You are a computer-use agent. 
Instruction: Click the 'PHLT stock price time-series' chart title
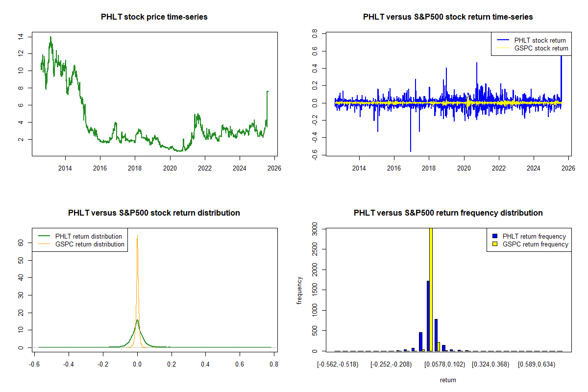(x=154, y=17)
